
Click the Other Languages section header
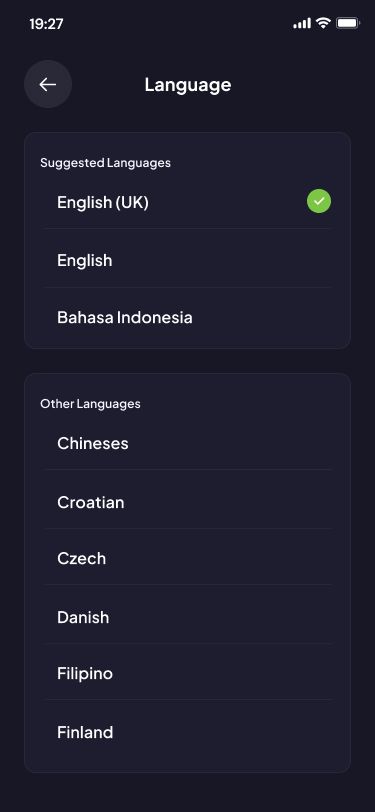click(x=90, y=403)
